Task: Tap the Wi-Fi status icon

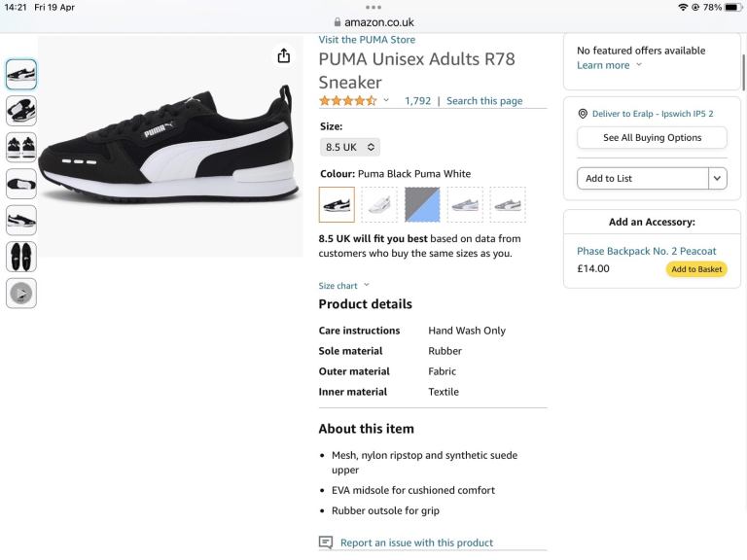Action: click(x=683, y=8)
